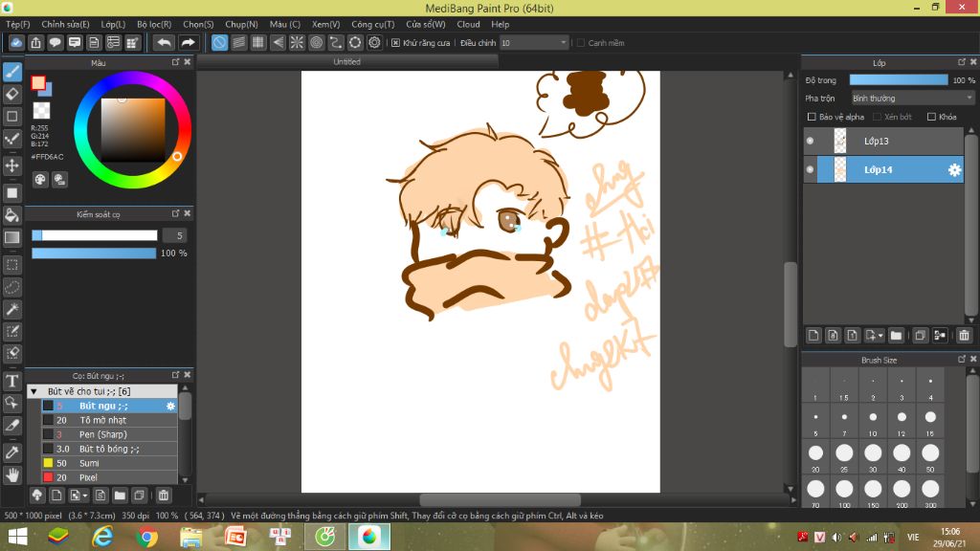Viewport: 980px width, 551px height.
Task: Undock the Kiểm soát cọ panel
Action: (x=176, y=213)
